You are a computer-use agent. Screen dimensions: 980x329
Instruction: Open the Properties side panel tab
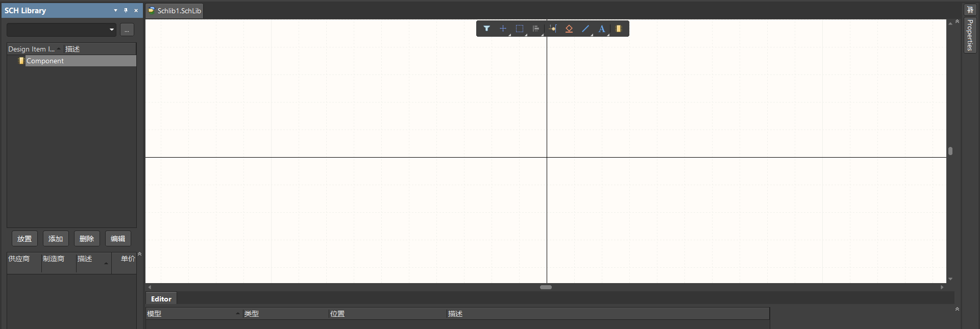(x=970, y=35)
